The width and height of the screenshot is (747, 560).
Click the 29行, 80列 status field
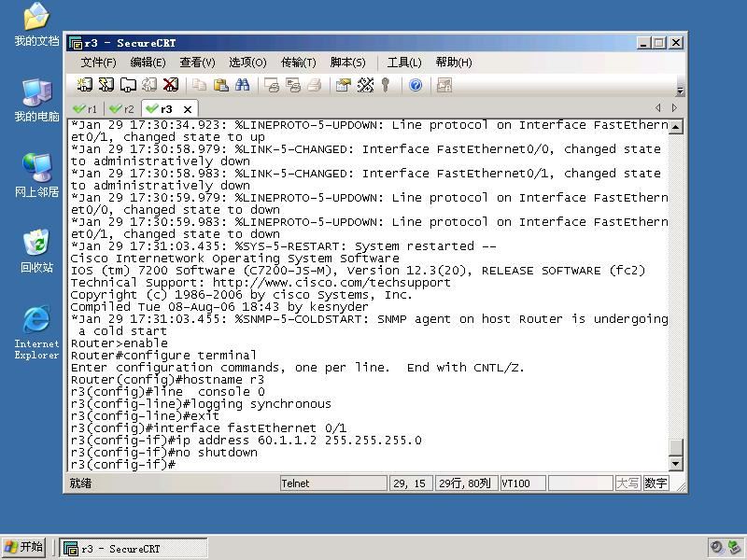(x=466, y=483)
